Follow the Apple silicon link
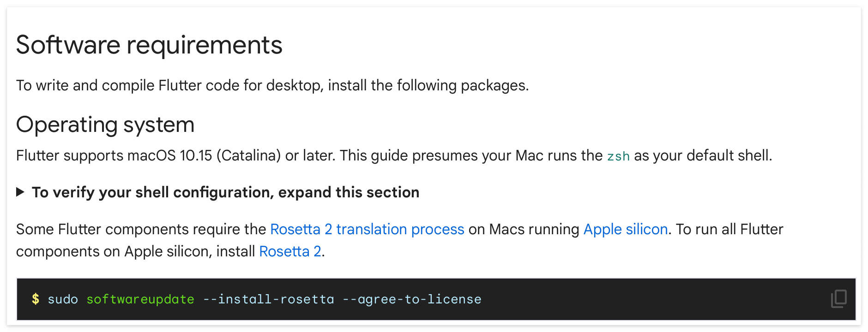 (626, 229)
